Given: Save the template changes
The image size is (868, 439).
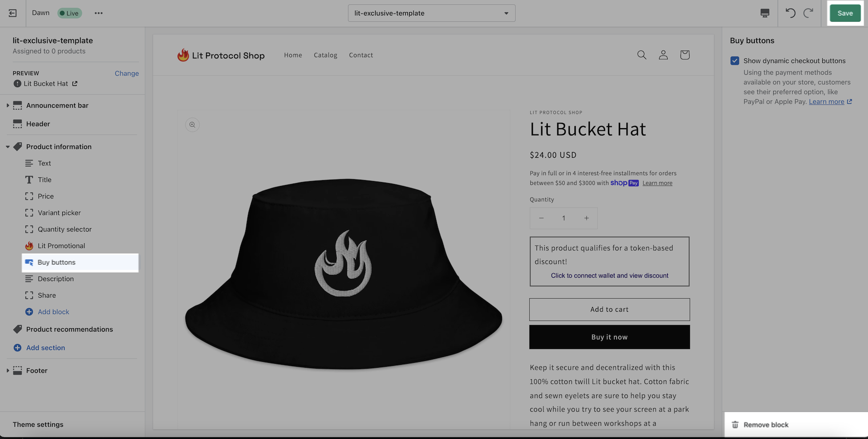Looking at the screenshot, I should point(845,13).
